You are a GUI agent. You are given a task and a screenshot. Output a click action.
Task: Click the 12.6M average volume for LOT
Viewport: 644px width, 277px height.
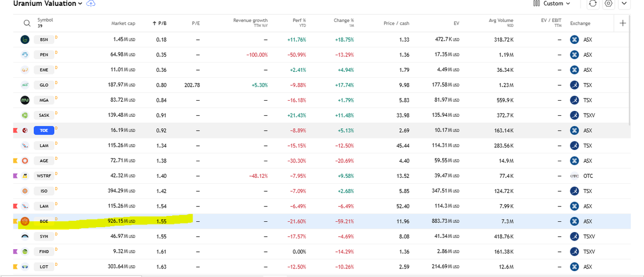pyautogui.click(x=507, y=266)
